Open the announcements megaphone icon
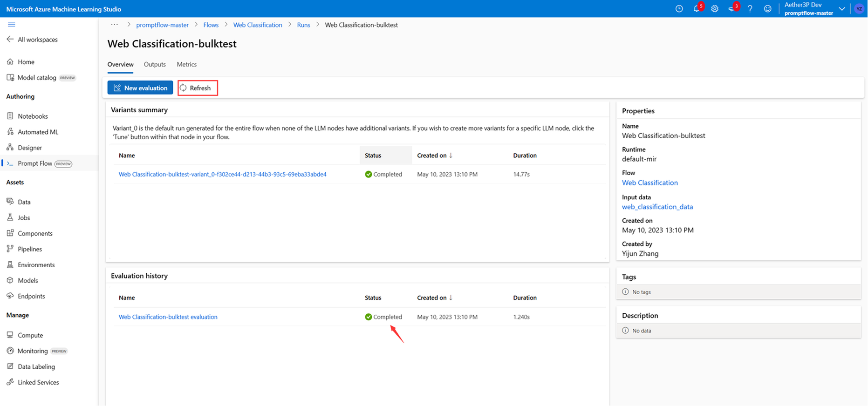Image resolution: width=868 pixels, height=406 pixels. click(x=732, y=9)
